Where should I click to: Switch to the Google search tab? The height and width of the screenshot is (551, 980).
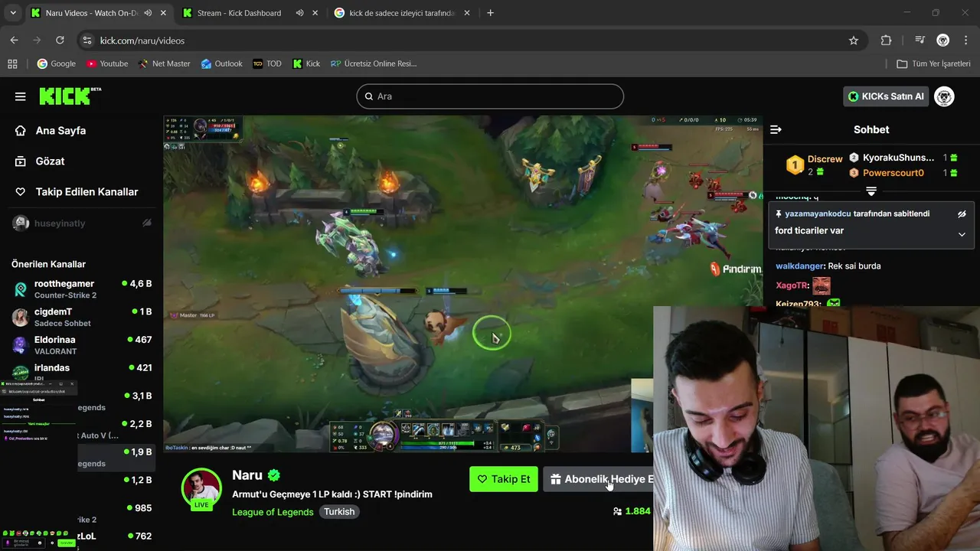[x=402, y=13]
